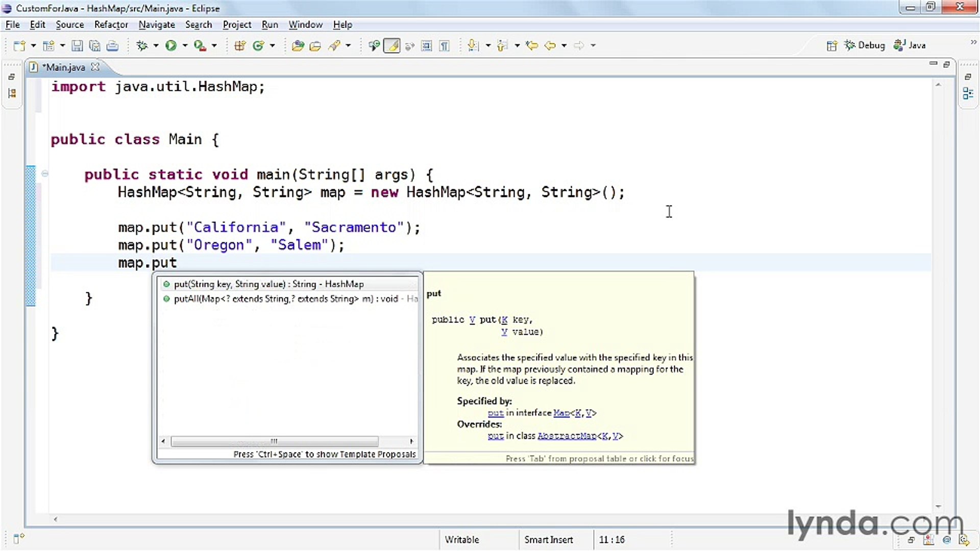This screenshot has height=551, width=980.
Task: Select the Debug perspective icon
Action: coord(850,45)
